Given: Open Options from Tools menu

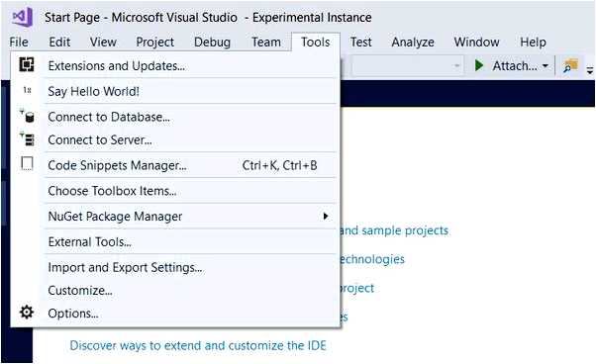Looking at the screenshot, I should pyautogui.click(x=175, y=314).
